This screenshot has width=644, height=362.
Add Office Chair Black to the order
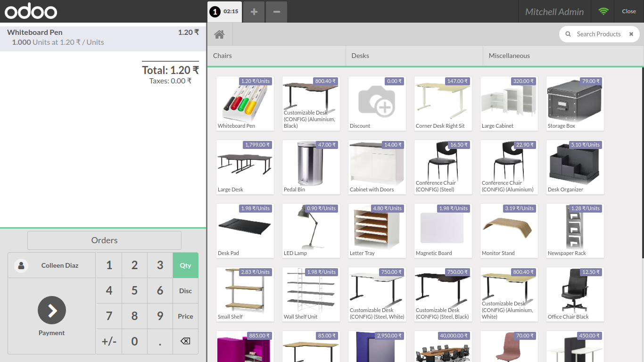pos(575,294)
